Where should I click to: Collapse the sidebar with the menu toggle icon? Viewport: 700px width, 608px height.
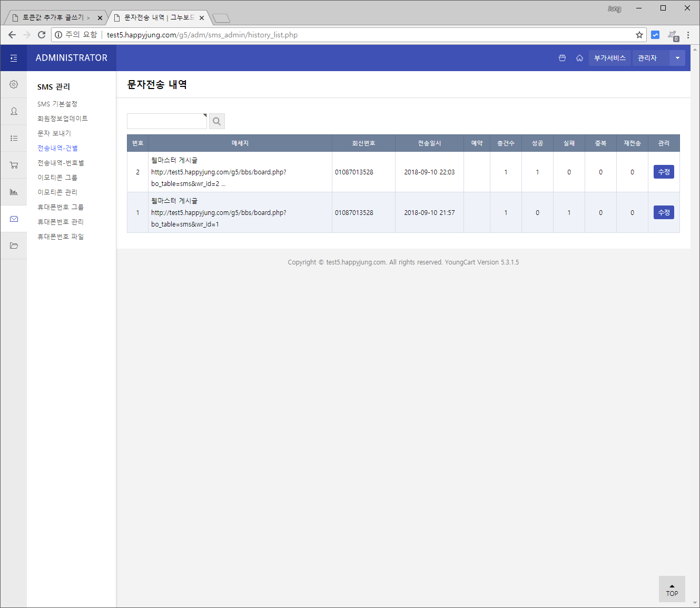[14, 58]
